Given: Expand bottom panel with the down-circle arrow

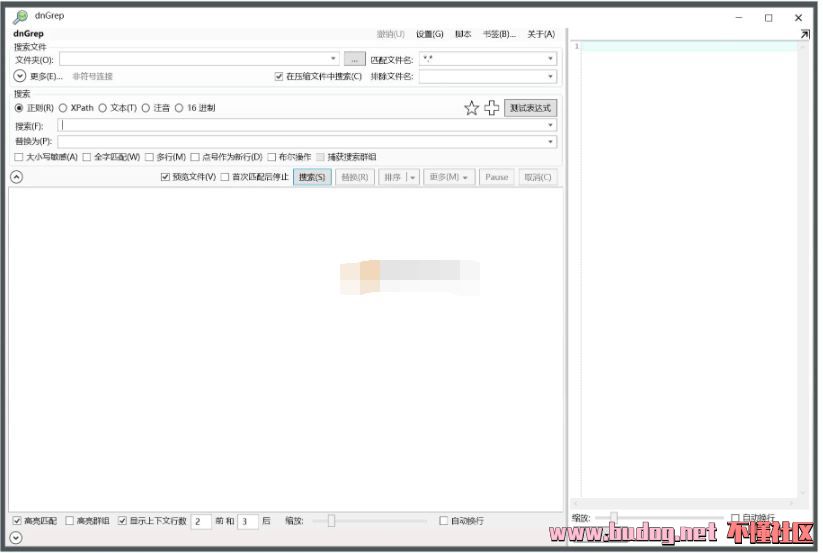Looking at the screenshot, I should pos(16,540).
